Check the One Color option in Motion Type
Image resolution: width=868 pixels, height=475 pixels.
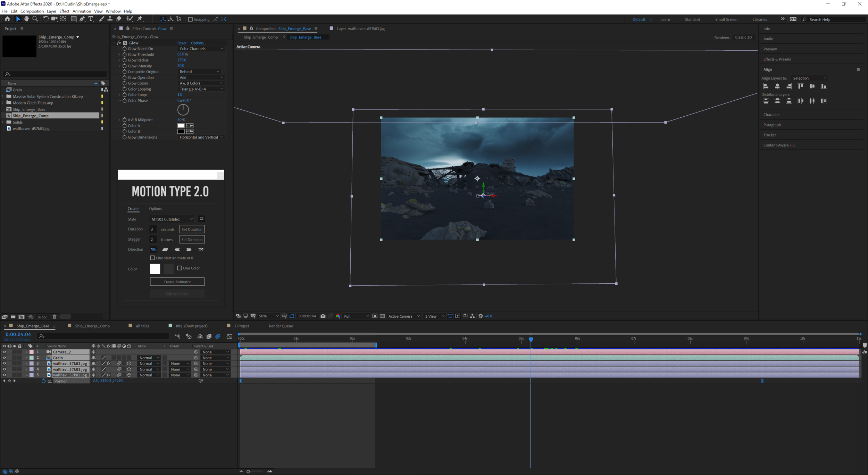click(180, 268)
